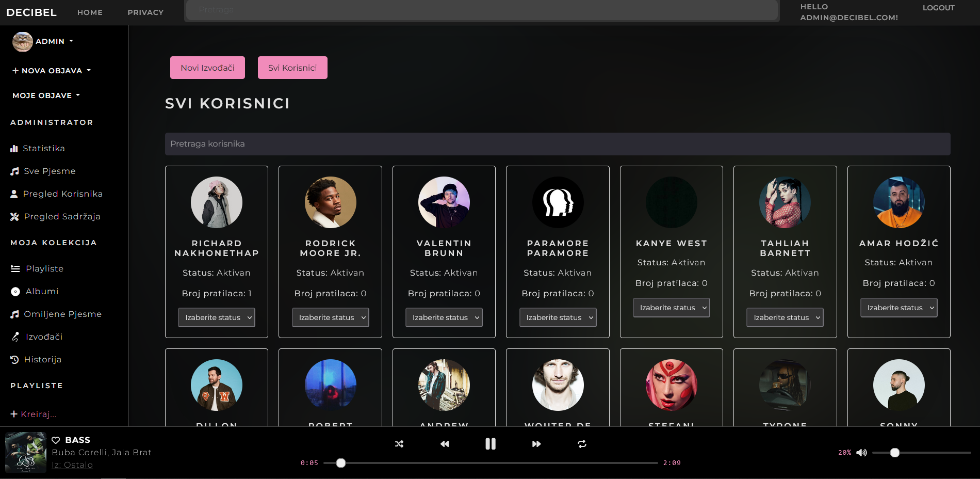Toggle repeat mode
Screen dimensions: 980x479
click(x=582, y=444)
